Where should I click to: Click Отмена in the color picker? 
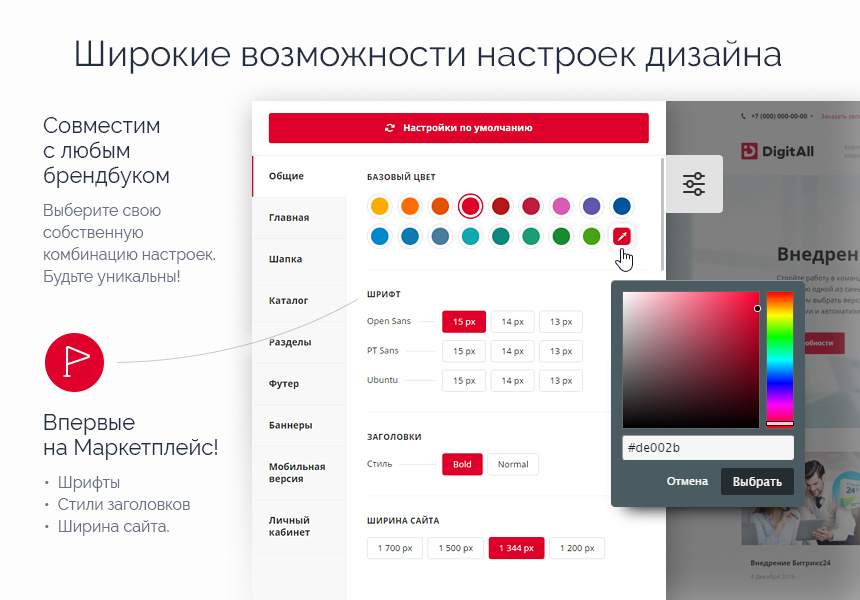point(687,481)
